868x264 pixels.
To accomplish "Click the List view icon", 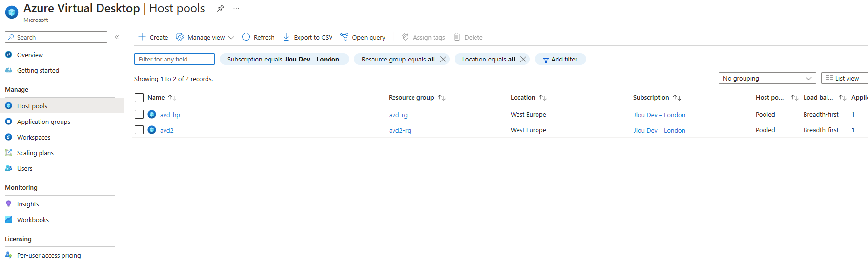I will coord(829,78).
